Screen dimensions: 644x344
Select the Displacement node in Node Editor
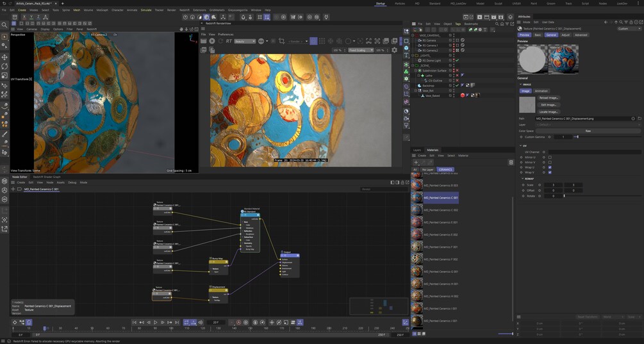pyautogui.click(x=218, y=294)
